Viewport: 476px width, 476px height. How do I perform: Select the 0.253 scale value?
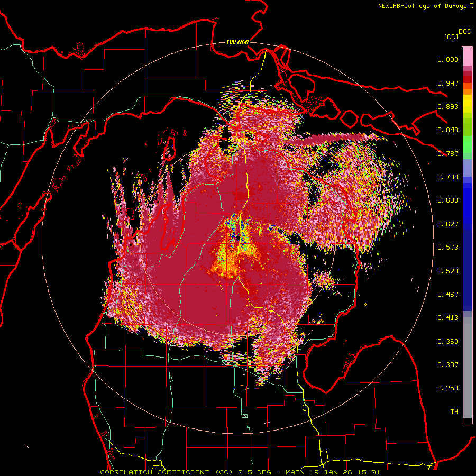click(x=448, y=388)
